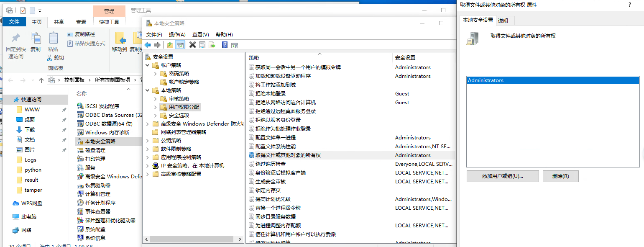Expand the 安全选项 tree node

click(155, 115)
